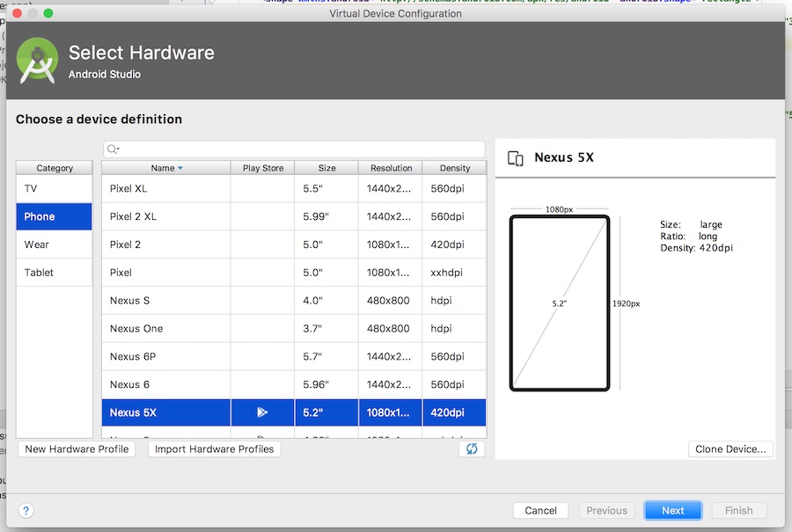Select the Pixel 2 XL device row

coord(294,216)
